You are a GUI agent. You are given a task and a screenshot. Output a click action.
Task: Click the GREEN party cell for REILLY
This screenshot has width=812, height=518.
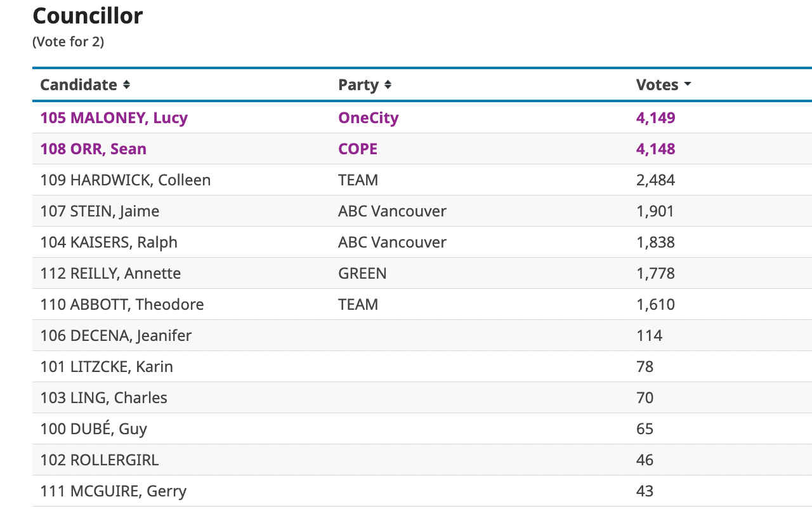pos(362,273)
